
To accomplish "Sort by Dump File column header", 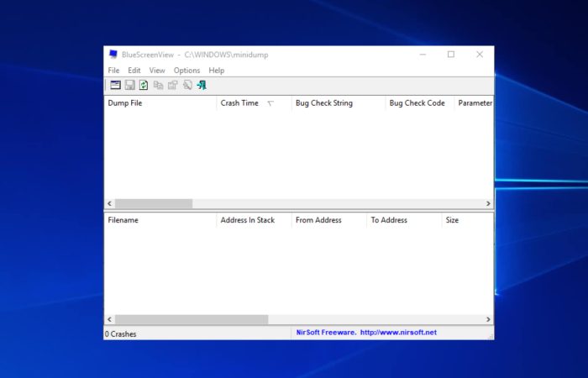I will click(160, 103).
